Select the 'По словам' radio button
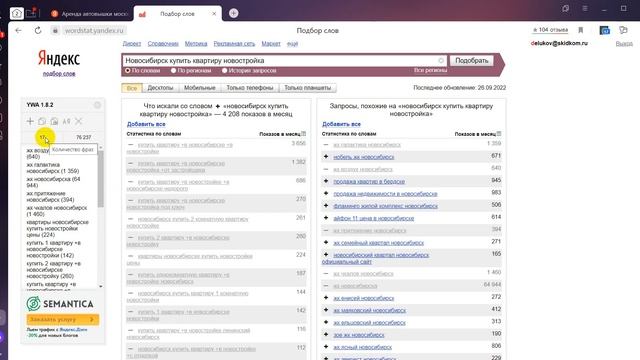Screen dimensions: 640x360 128,71
